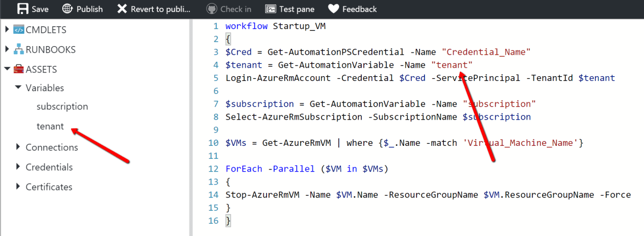Click the Feedback heart icon
The height and width of the screenshot is (236, 644).
(x=333, y=9)
